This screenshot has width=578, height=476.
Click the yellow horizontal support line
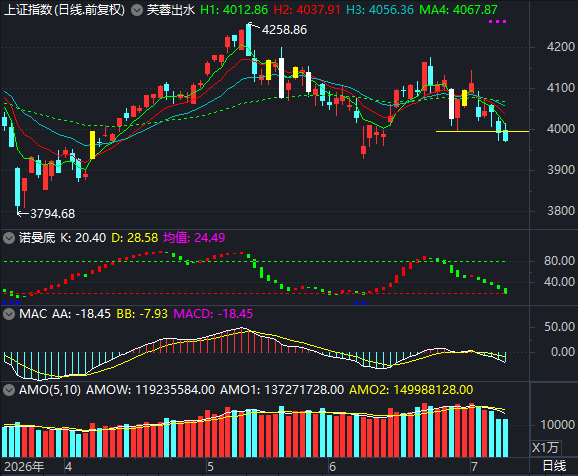coord(482,131)
